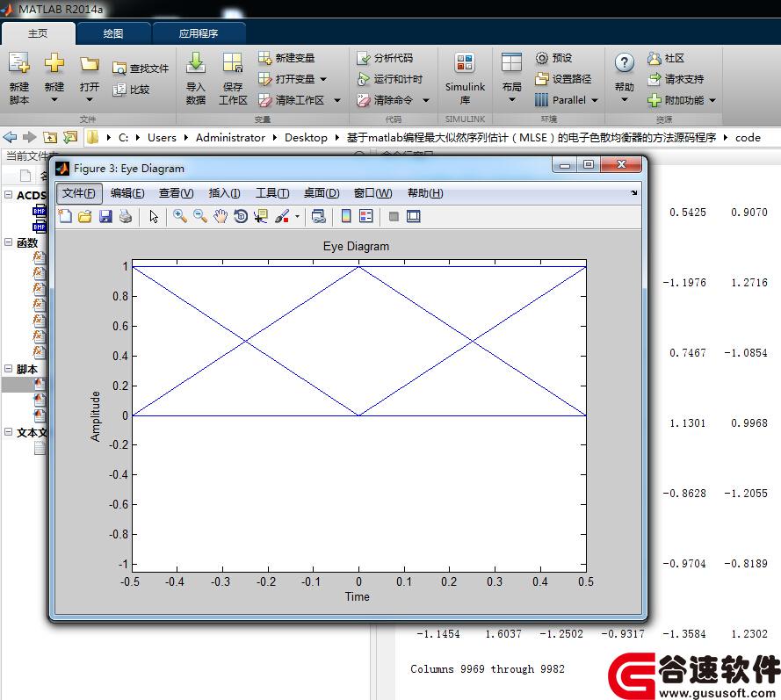Click Show Plot Tools and Dock Figure icon

tap(414, 216)
